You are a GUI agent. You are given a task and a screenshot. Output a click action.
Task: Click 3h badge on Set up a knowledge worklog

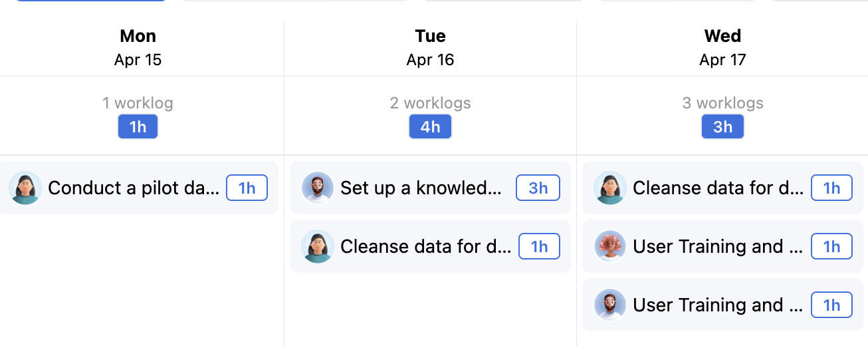coord(538,188)
